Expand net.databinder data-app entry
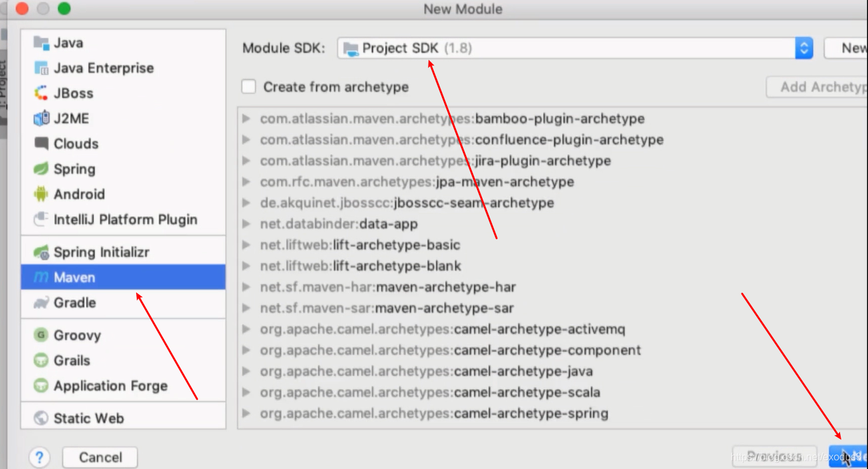 tap(247, 224)
